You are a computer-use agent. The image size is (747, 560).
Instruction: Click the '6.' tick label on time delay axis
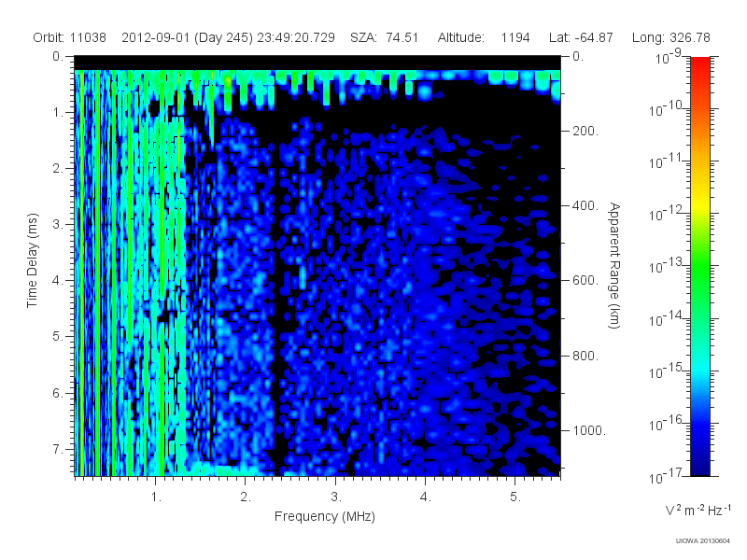pyautogui.click(x=58, y=393)
